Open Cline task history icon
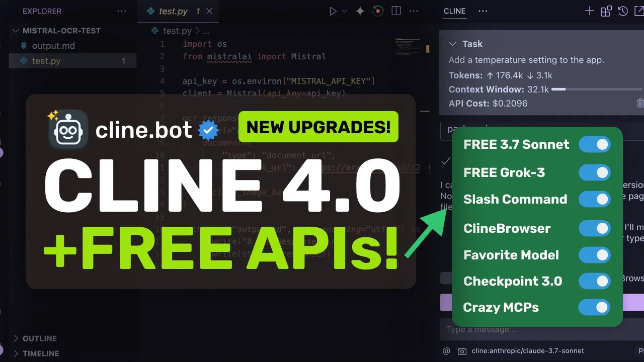 click(x=623, y=11)
